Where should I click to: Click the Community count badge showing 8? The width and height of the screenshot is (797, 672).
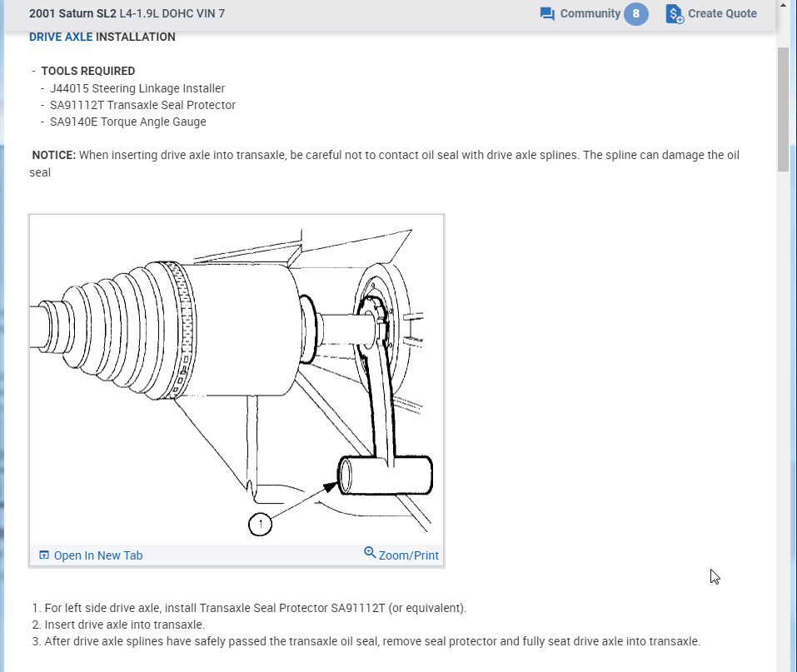click(635, 14)
